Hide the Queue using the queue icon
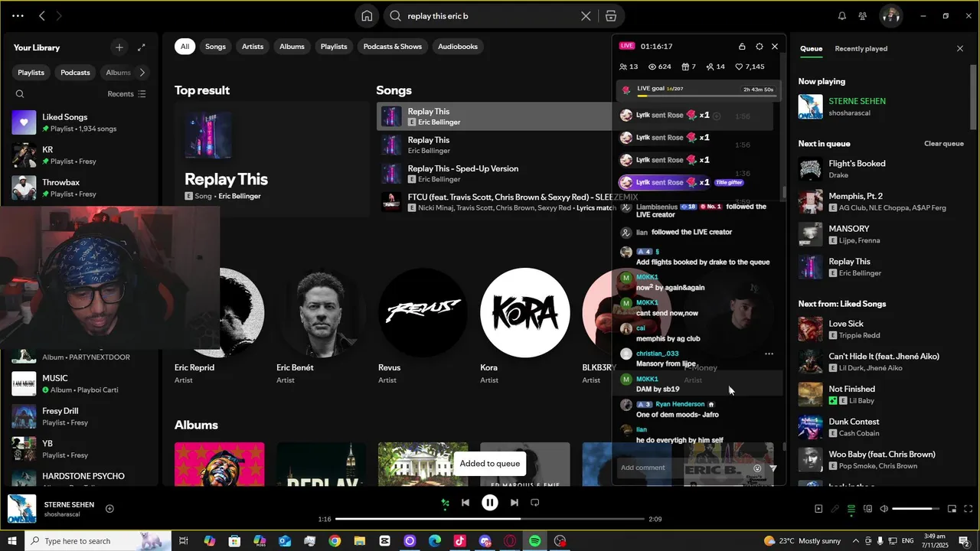The height and width of the screenshot is (551, 980). pos(851,509)
